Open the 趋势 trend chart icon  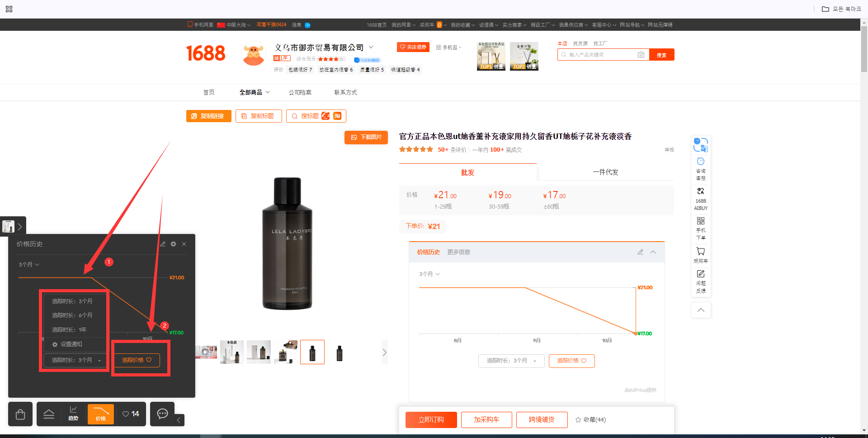click(73, 414)
